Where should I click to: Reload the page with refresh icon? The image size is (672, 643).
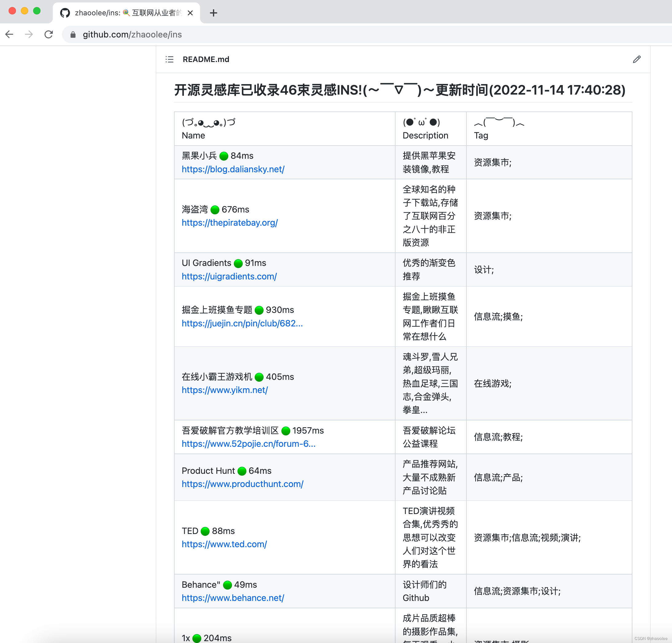tap(49, 34)
